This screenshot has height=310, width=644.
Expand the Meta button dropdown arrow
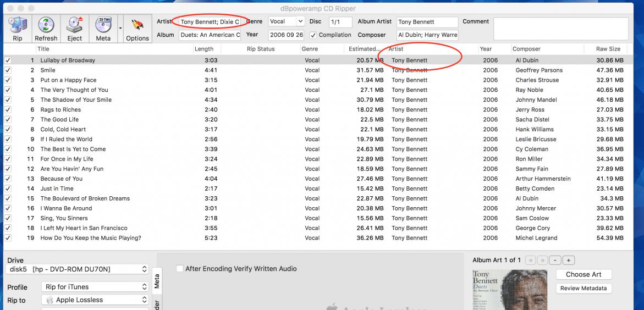pos(120,28)
